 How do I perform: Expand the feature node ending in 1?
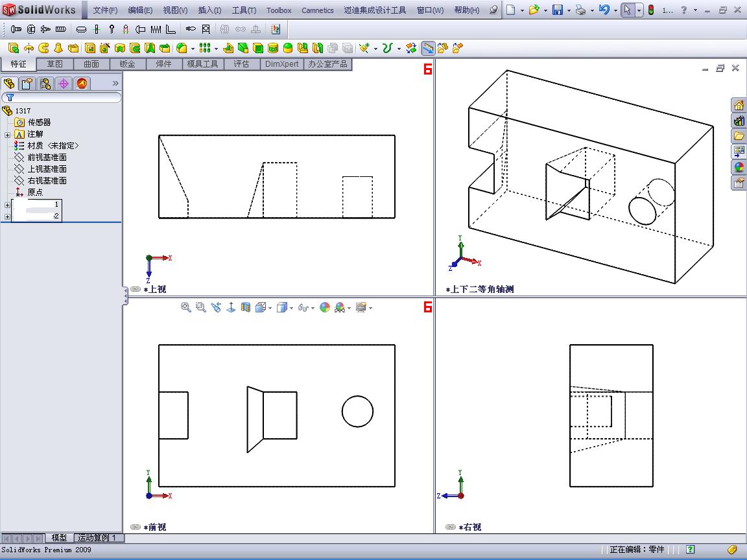tap(7, 205)
